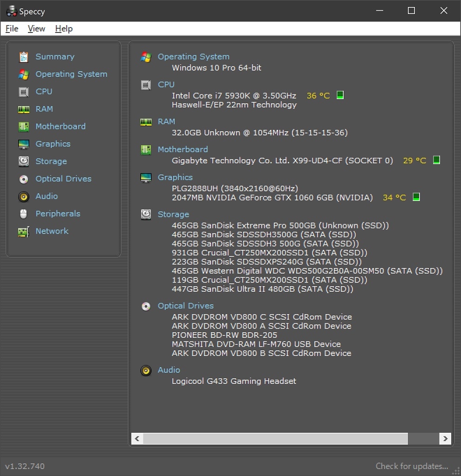Screen dimensions: 461x476
Task: Open the Motherboard heading link in summary
Action: point(183,149)
